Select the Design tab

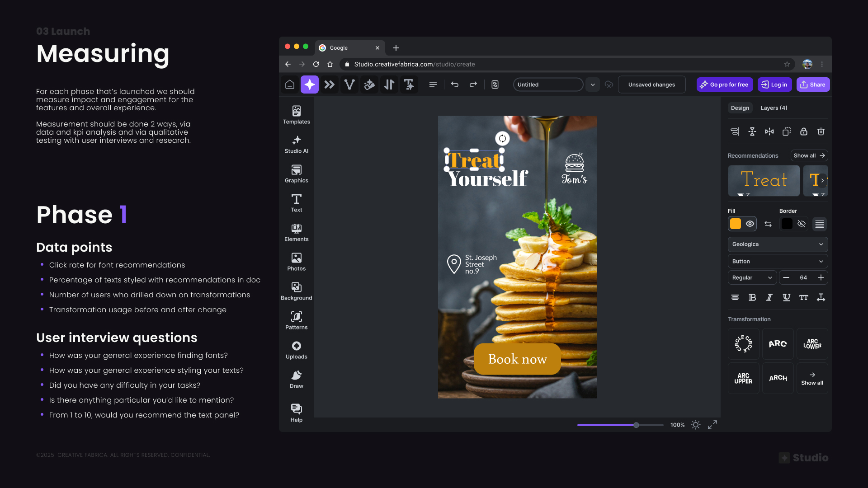(x=740, y=108)
